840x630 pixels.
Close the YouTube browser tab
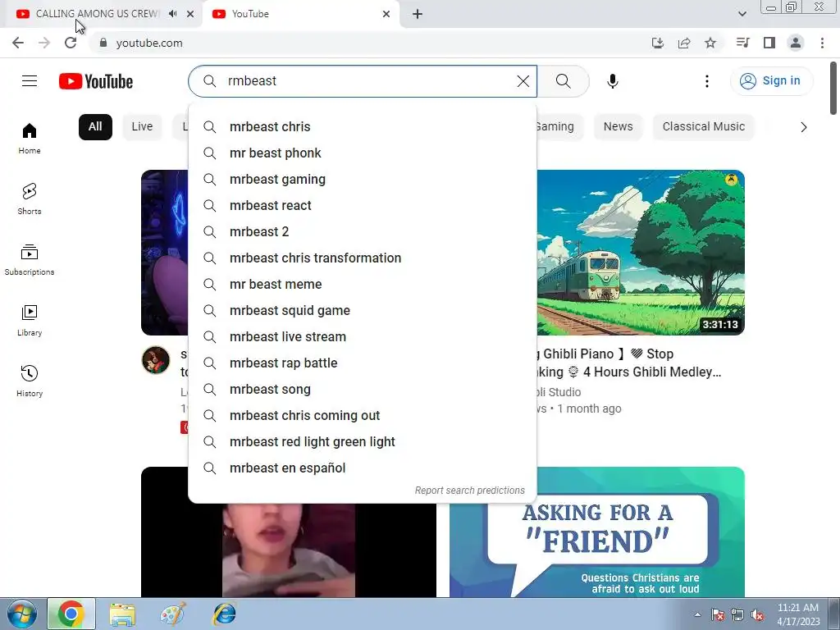pos(386,14)
